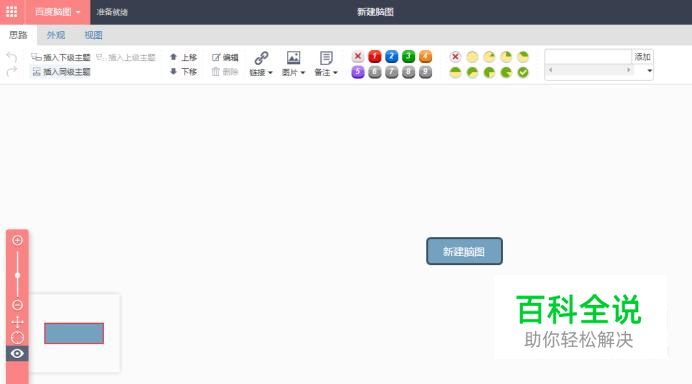Expand the tag list dropdown arrow
Screen dimensions: 692x384
649,71
